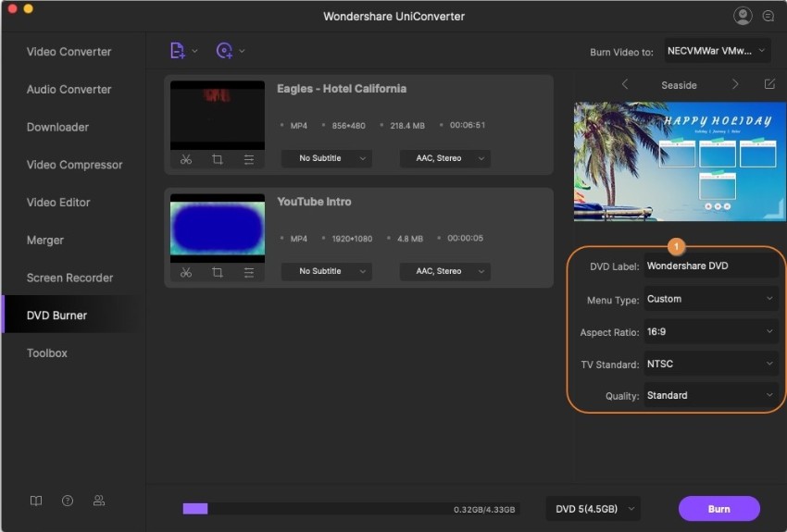Crop the Eagles - Hotel California video
787x532 pixels.
(x=218, y=159)
